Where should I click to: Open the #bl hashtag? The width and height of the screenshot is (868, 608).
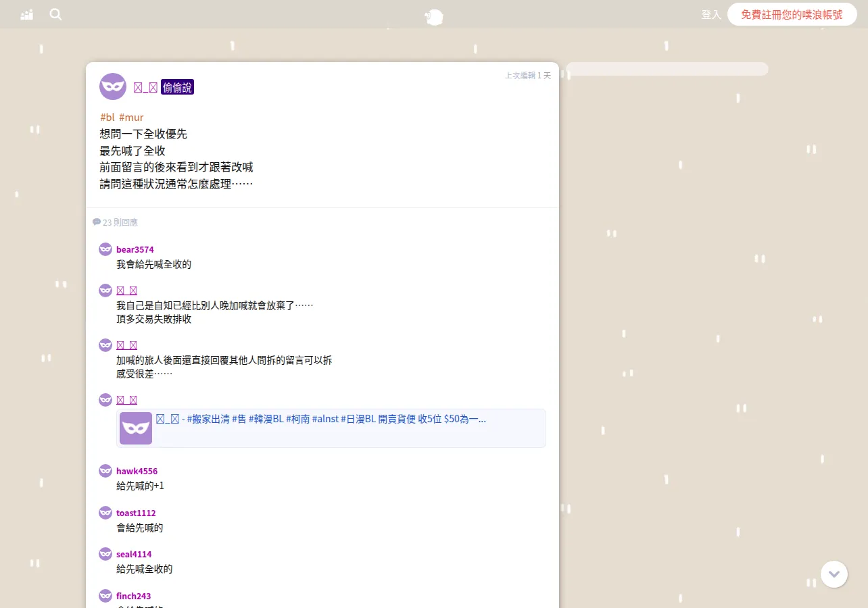(x=107, y=118)
